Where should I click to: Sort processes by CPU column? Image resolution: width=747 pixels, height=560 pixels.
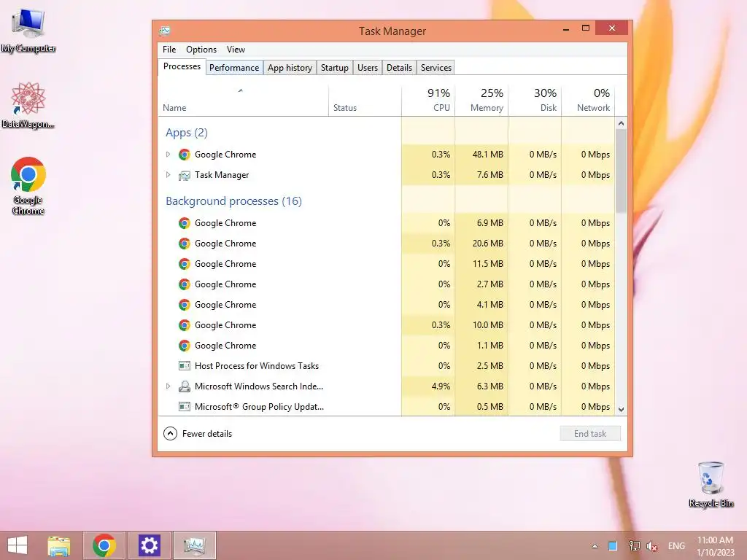click(428, 101)
